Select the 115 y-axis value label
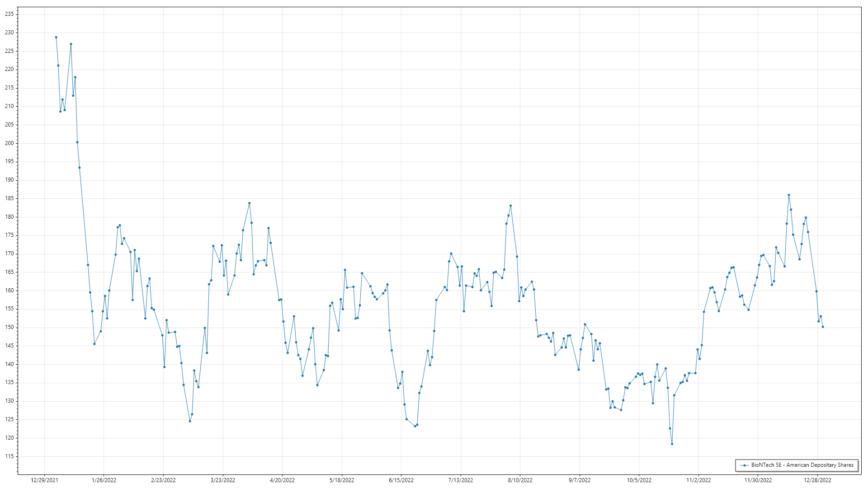The image size is (868, 488). (9, 456)
